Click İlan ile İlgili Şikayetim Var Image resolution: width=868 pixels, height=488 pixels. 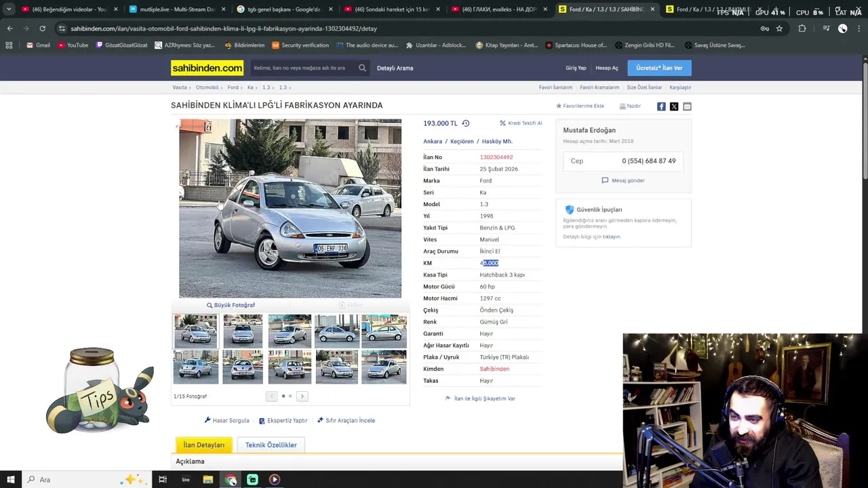480,399
